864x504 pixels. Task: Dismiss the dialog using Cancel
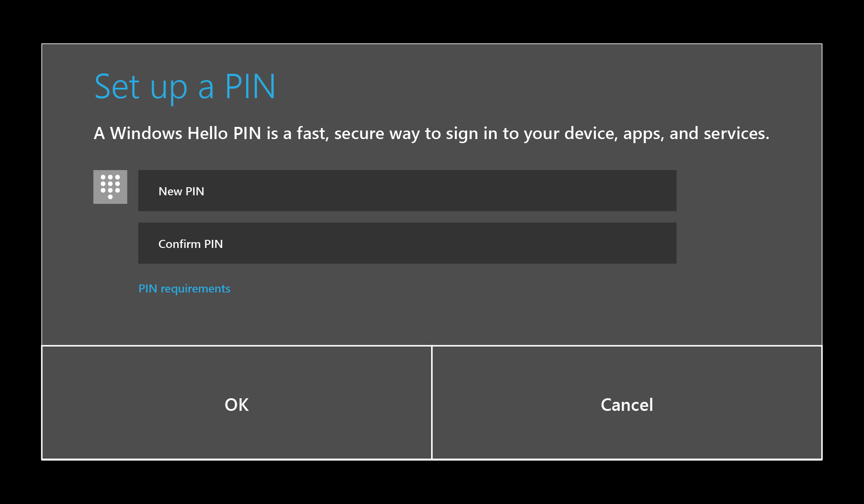point(626,404)
